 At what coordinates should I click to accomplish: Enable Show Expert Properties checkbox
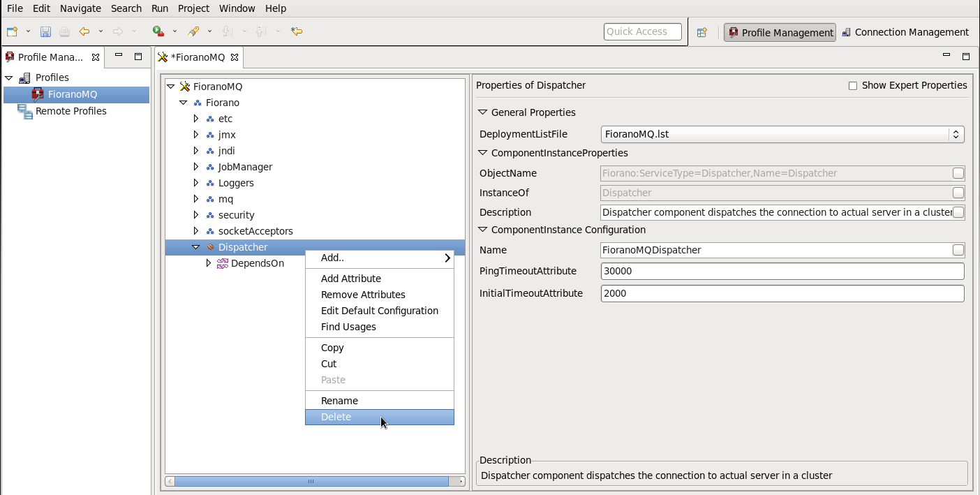852,86
